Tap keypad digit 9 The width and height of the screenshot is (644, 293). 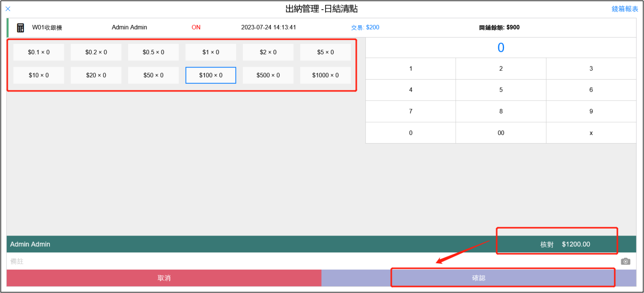(591, 111)
